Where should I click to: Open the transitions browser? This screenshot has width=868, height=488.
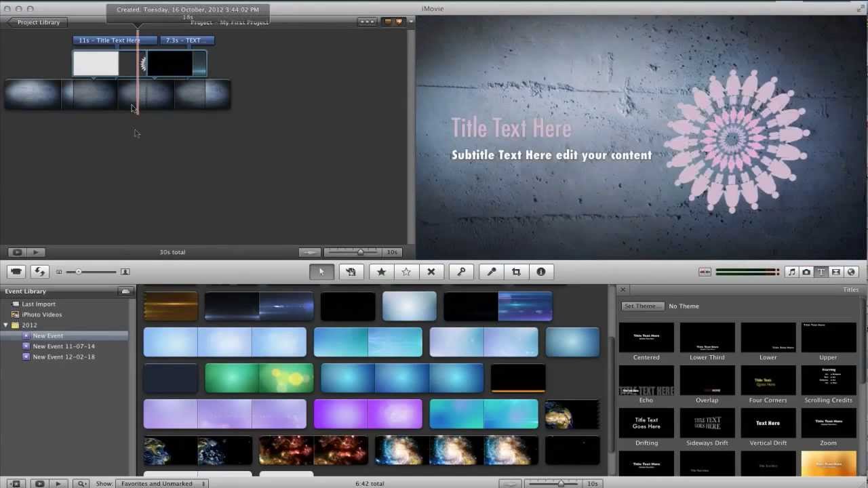point(836,272)
